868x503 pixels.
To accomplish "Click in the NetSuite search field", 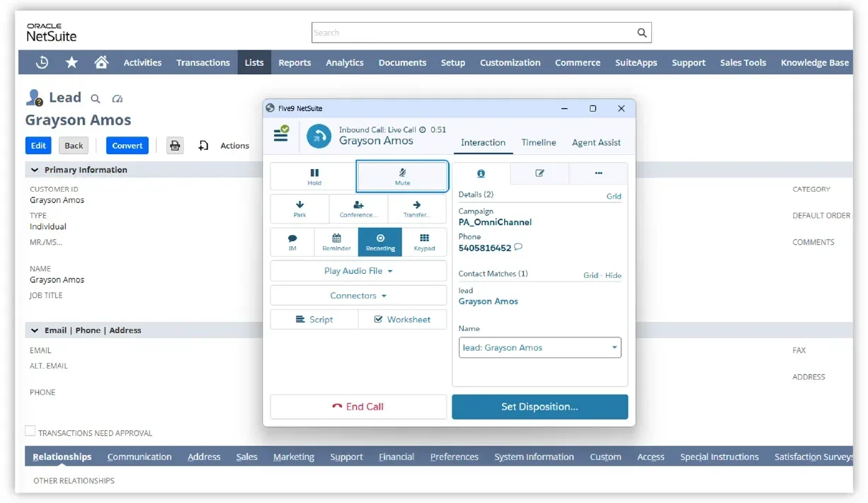I will pyautogui.click(x=473, y=33).
